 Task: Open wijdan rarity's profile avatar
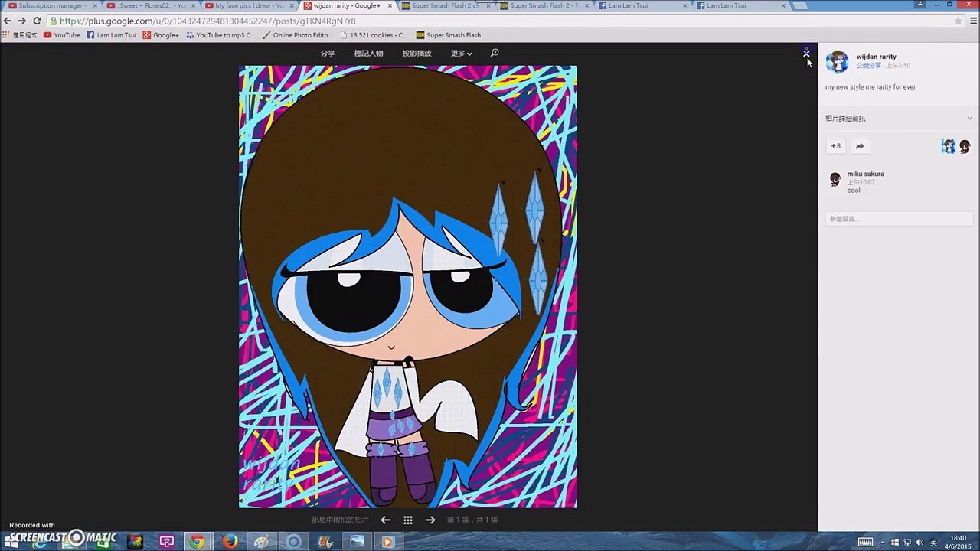(x=837, y=61)
